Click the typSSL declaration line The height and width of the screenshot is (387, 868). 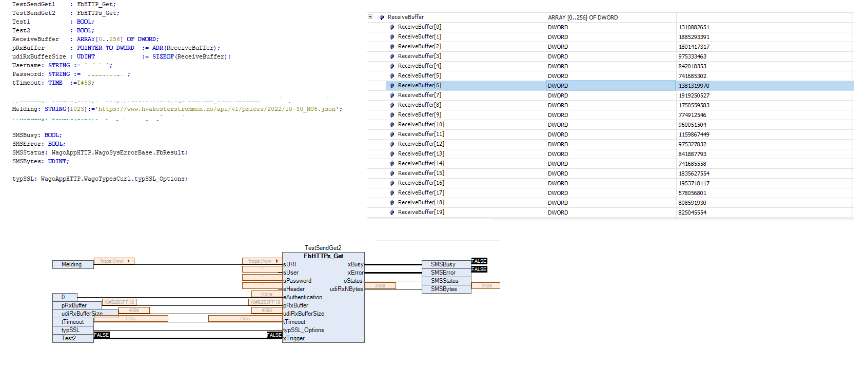pos(100,179)
